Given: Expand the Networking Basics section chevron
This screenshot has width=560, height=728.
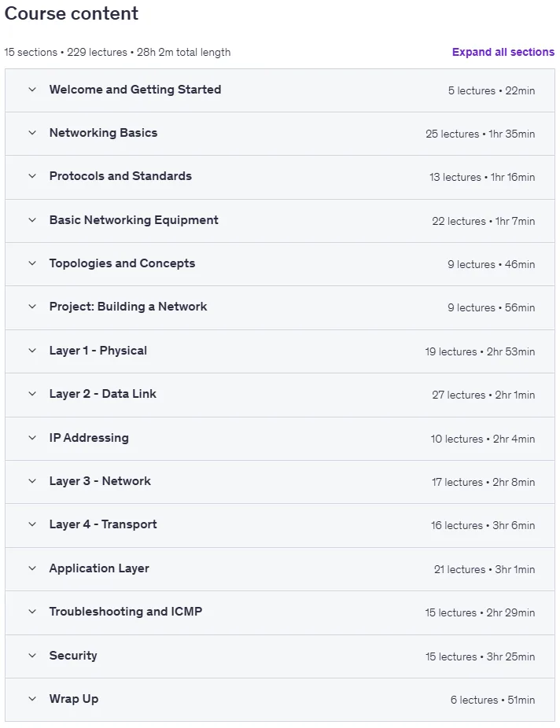Looking at the screenshot, I should coord(32,133).
